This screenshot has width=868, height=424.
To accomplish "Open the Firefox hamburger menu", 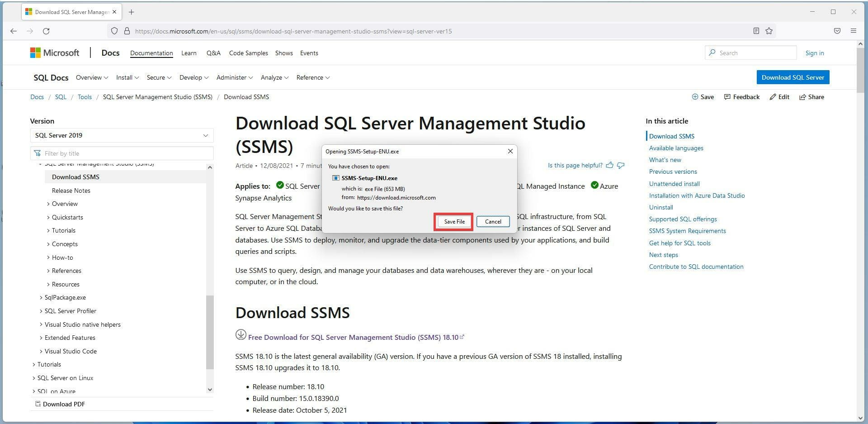I will [x=854, y=31].
